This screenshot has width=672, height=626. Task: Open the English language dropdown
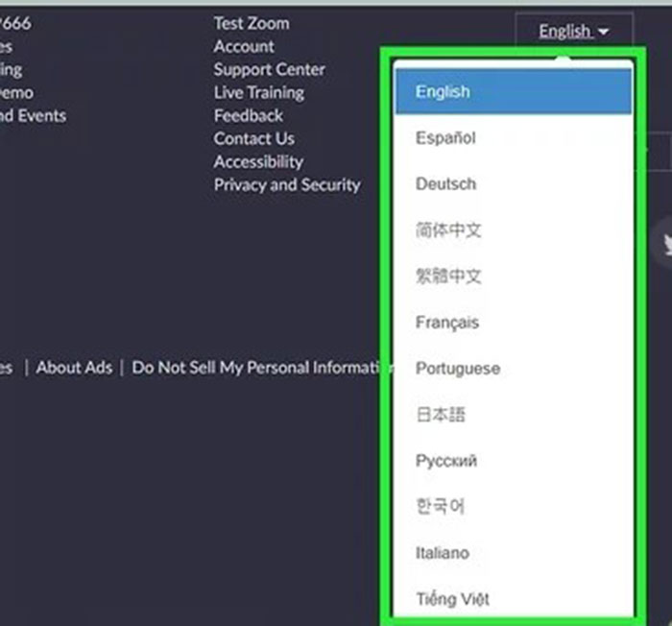tap(573, 32)
